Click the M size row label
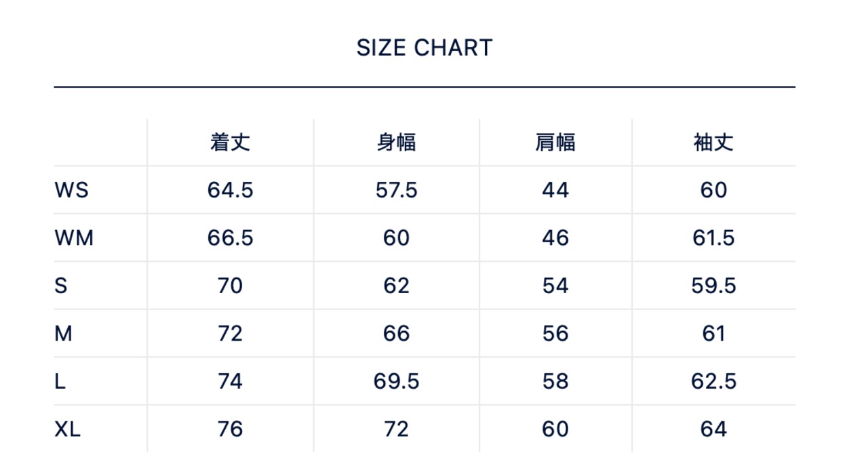The height and width of the screenshot is (475, 868). (x=63, y=334)
